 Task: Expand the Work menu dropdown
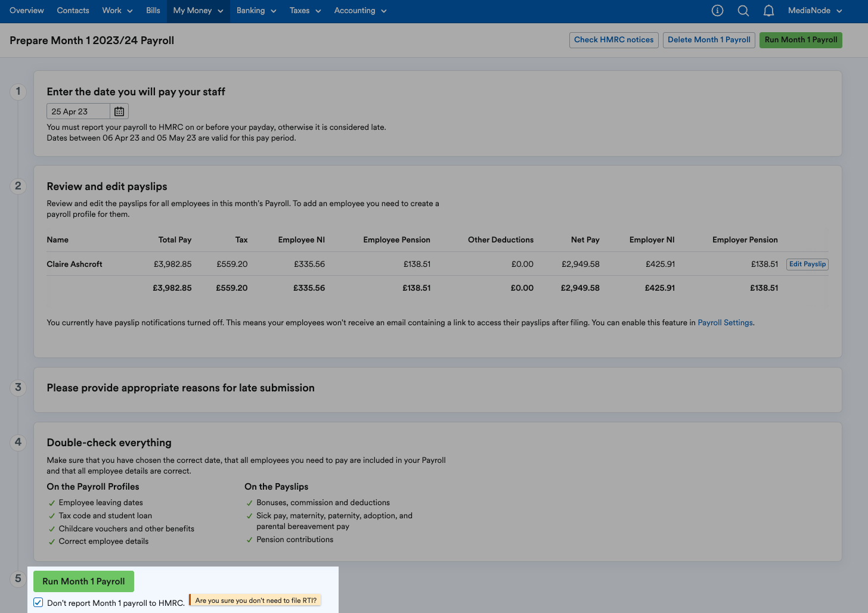117,11
